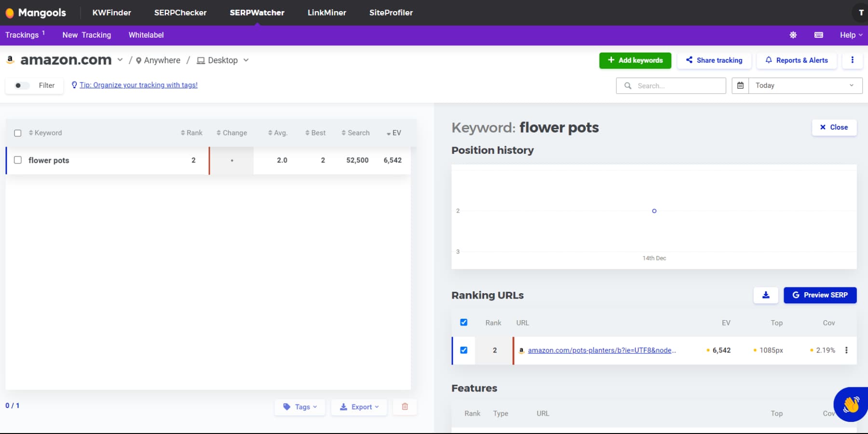Click the download icon next to Preview SERP
Screen dimensions: 868x434
point(766,295)
